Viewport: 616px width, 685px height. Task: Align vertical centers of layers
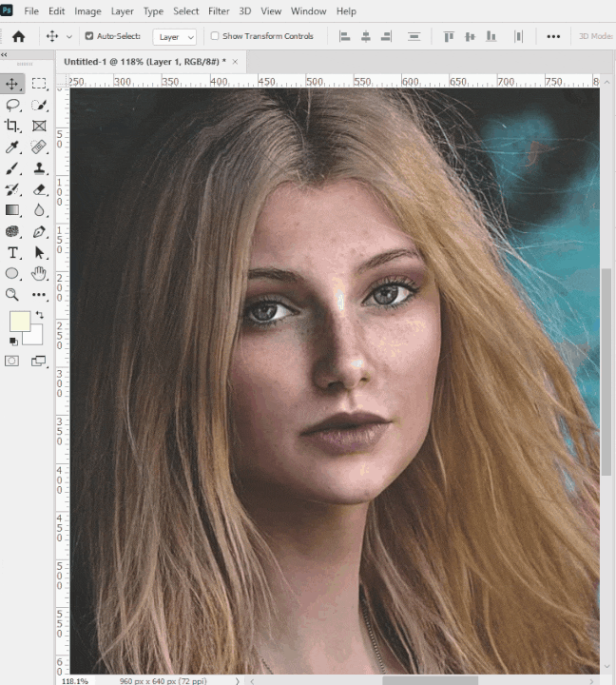(470, 37)
